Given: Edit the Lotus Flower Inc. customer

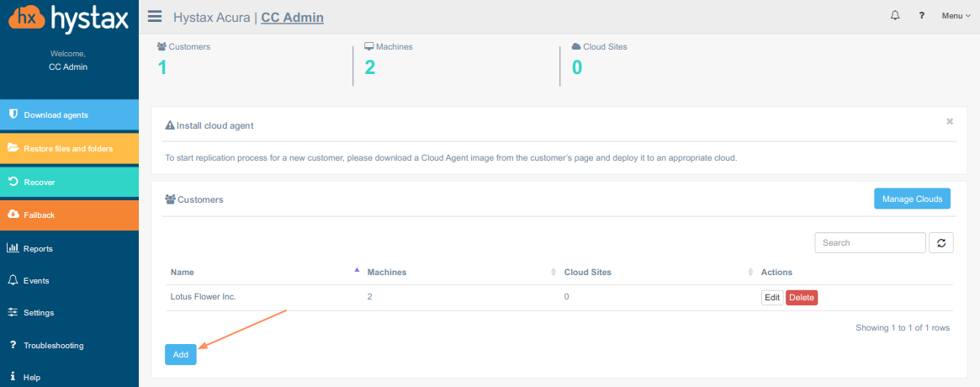Looking at the screenshot, I should point(772,298).
